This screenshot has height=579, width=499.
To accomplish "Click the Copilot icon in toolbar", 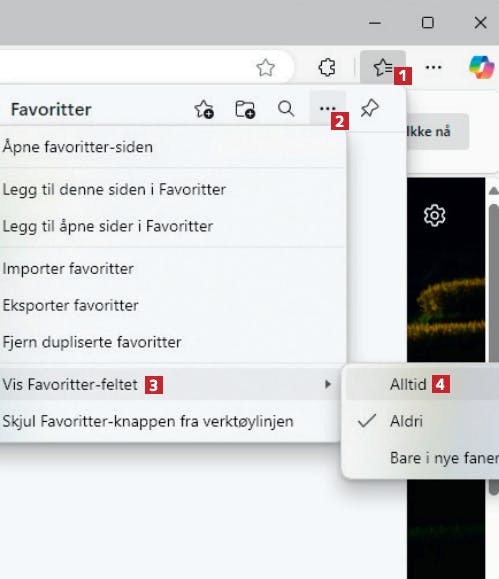I will [481, 67].
